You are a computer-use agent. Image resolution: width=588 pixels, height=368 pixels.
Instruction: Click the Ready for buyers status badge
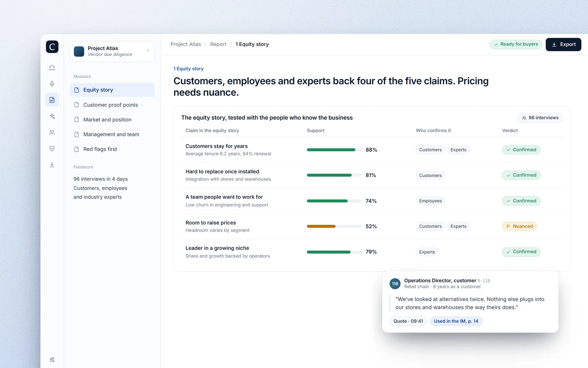[516, 44]
